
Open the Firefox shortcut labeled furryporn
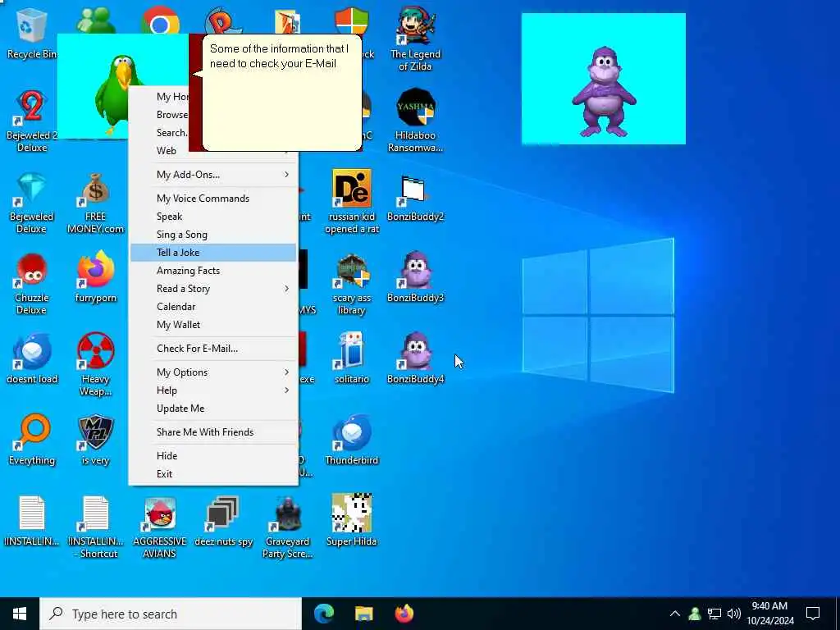click(x=95, y=277)
